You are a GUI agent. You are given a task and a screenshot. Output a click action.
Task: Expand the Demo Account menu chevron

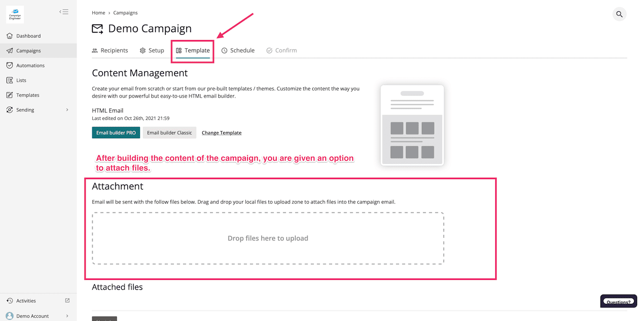[67, 316]
